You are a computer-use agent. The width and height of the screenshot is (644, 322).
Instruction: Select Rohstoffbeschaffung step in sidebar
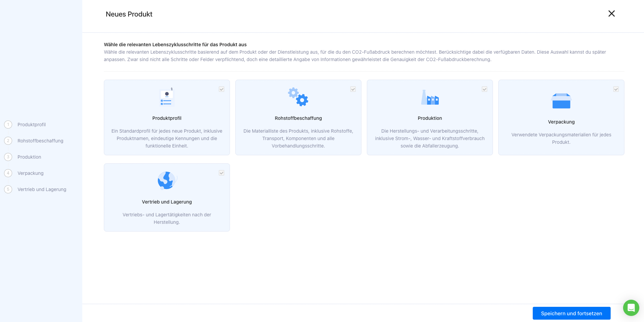tap(40, 141)
